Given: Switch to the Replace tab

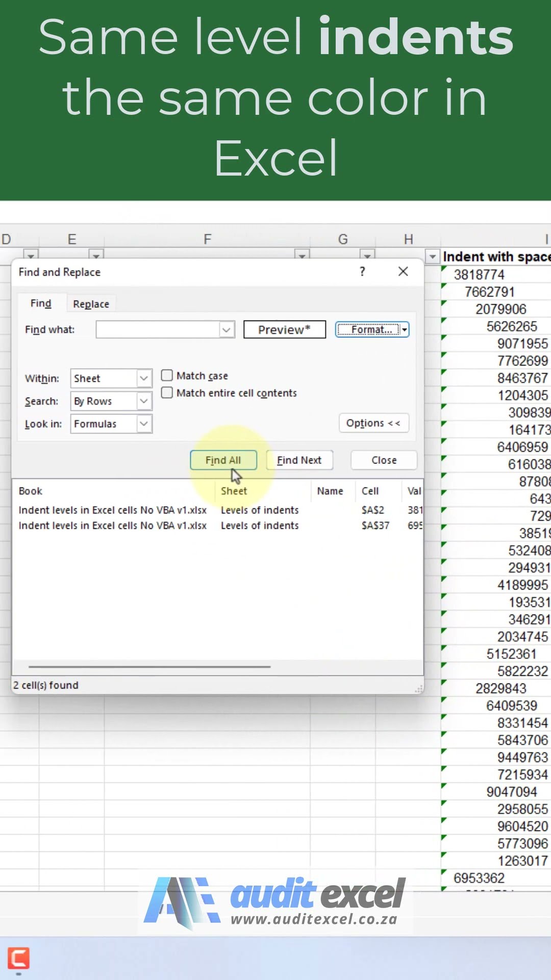Looking at the screenshot, I should pos(91,304).
